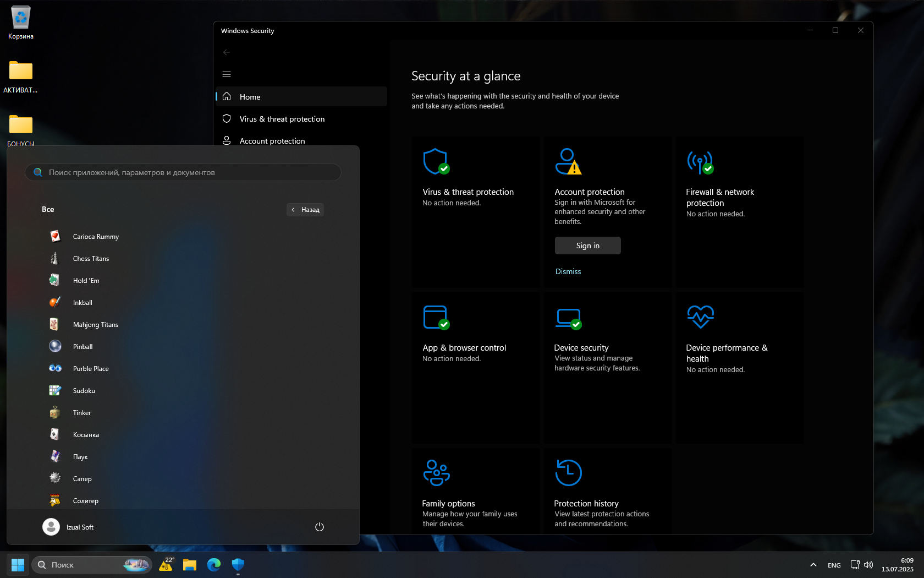Select the БОНУСЫ desktop folder

click(x=21, y=130)
